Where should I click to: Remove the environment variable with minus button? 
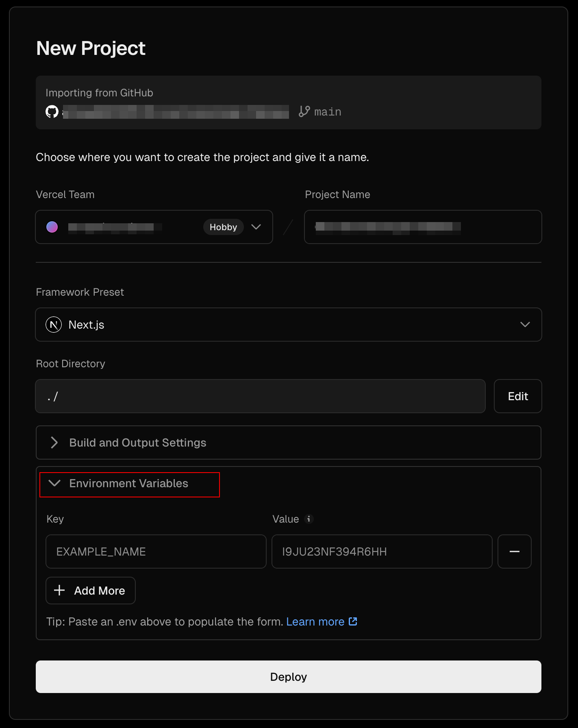pyautogui.click(x=515, y=551)
